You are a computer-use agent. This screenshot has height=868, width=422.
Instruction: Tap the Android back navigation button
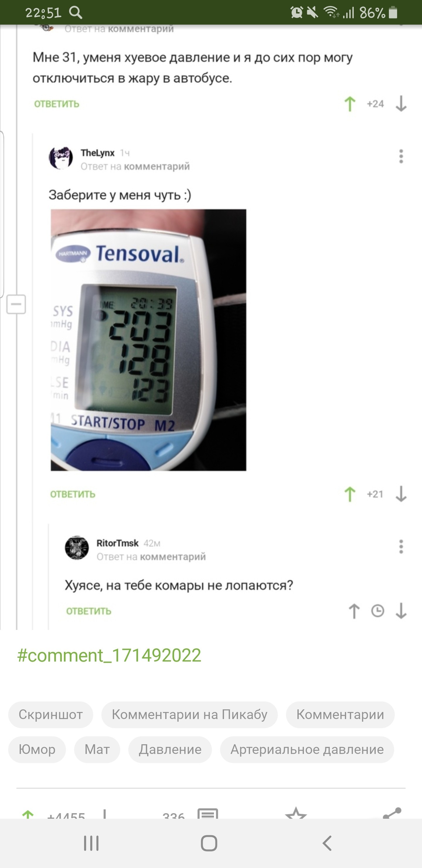click(327, 843)
